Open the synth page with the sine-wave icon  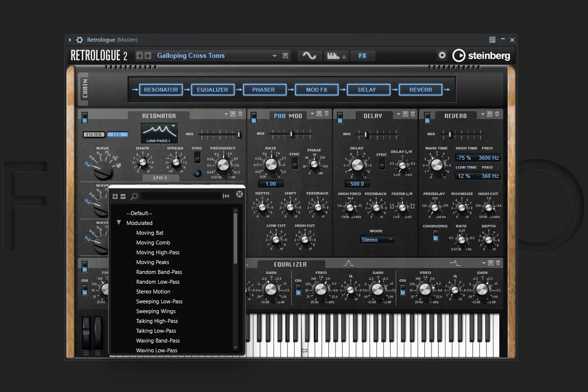[x=309, y=56]
